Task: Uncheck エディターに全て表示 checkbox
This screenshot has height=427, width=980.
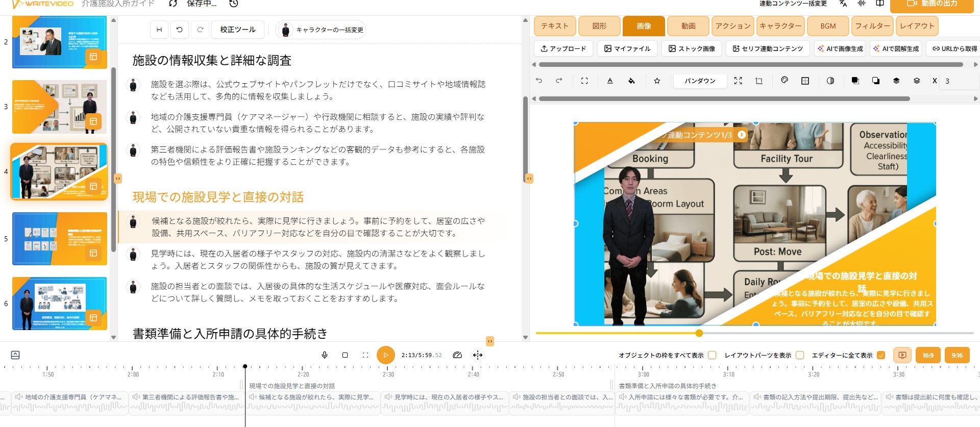Action: tap(881, 355)
